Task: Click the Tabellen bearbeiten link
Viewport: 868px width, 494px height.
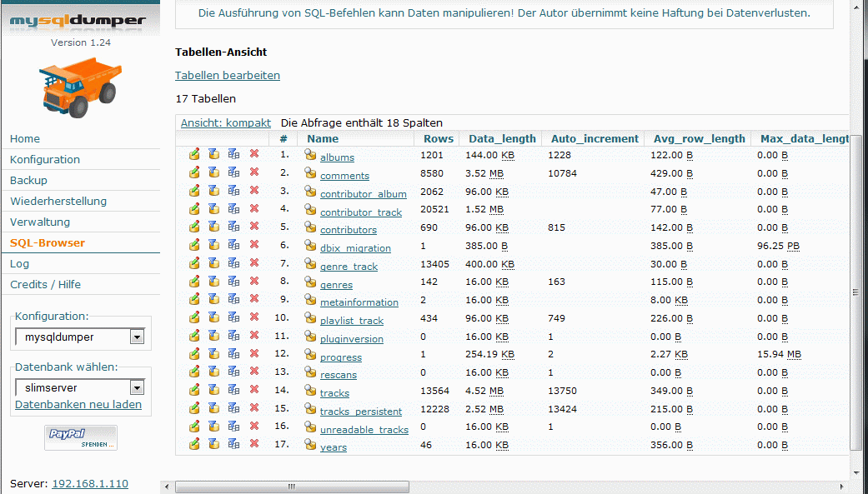Action: (228, 76)
